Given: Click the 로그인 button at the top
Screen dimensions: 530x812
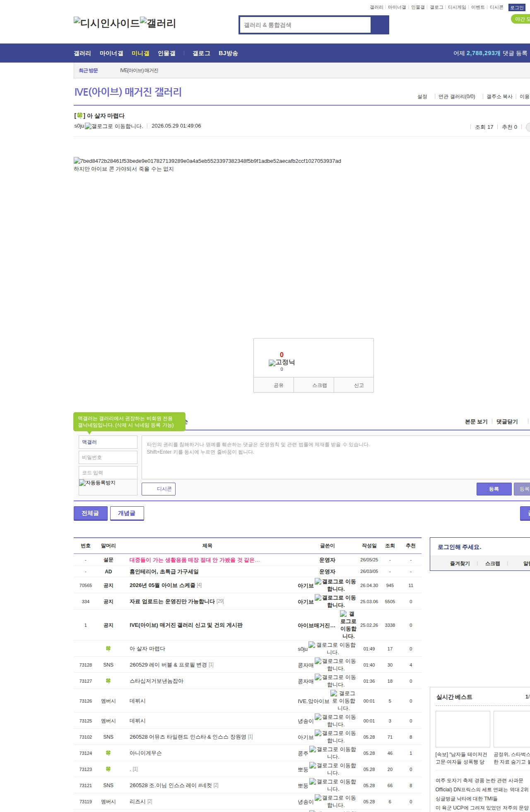Looking at the screenshot, I should tap(517, 7).
